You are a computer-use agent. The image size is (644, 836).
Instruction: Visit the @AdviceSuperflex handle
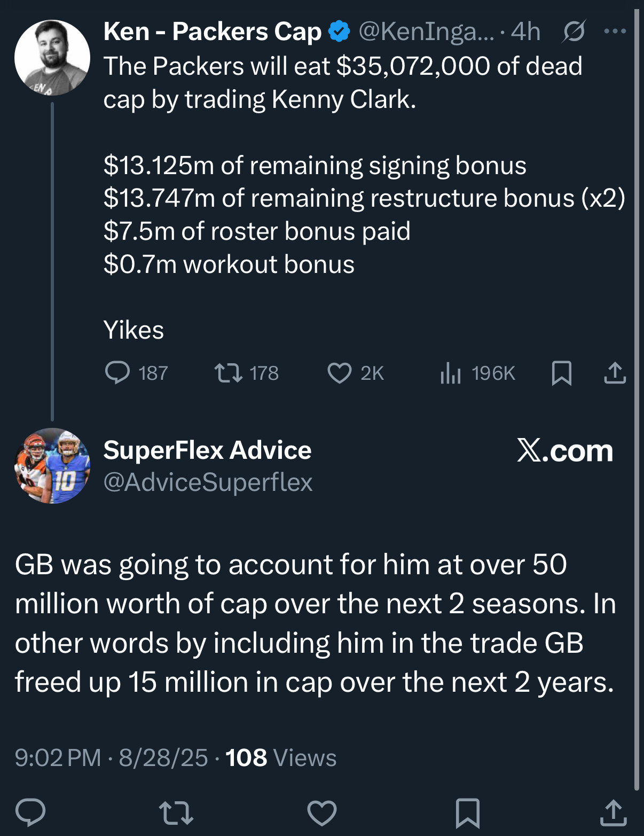pos(208,482)
